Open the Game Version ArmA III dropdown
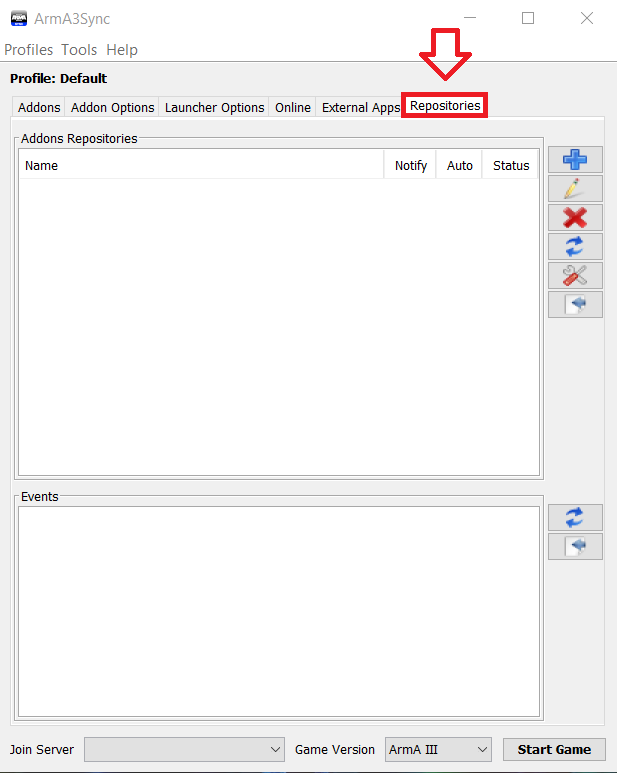Screen dimensions: 617x773 pyautogui.click(x=438, y=749)
